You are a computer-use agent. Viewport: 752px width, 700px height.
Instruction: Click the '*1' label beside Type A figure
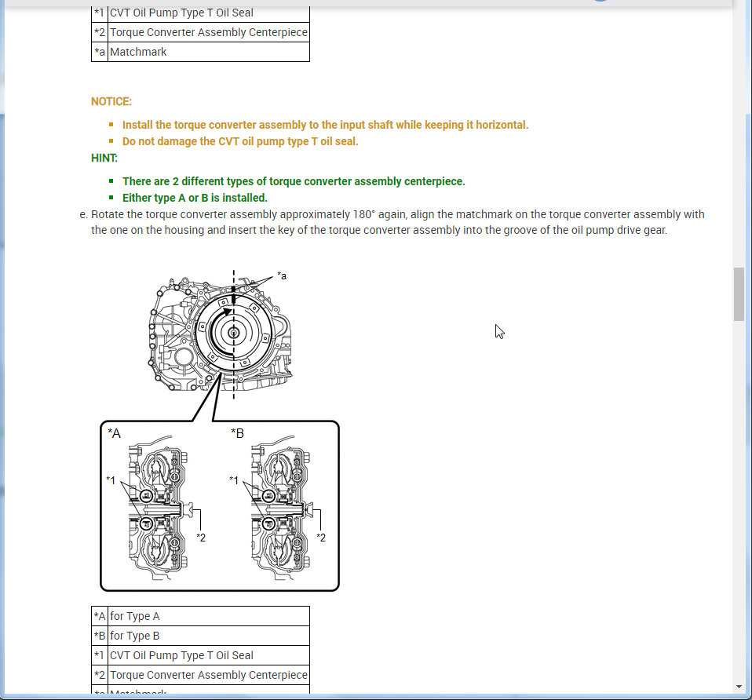111,480
